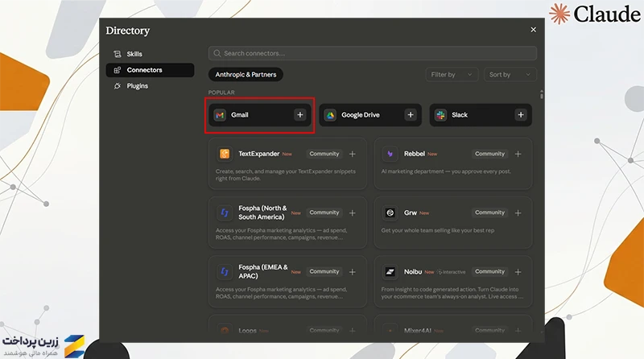Add Fospha North & South America connector
Viewport: 644px width, 359px height.
point(353,213)
